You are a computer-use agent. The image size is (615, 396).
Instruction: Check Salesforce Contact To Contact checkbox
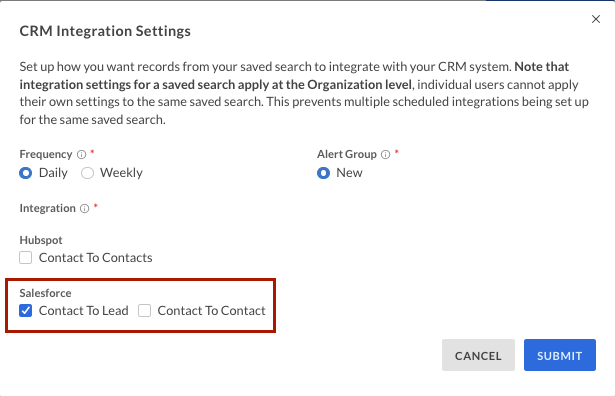(144, 311)
